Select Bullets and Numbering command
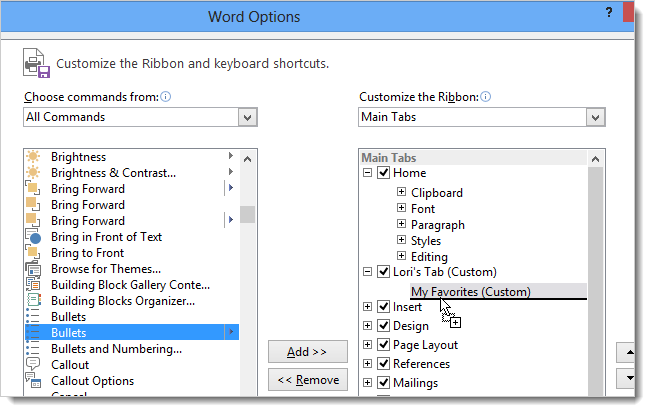This screenshot has height=412, width=650. point(116,349)
